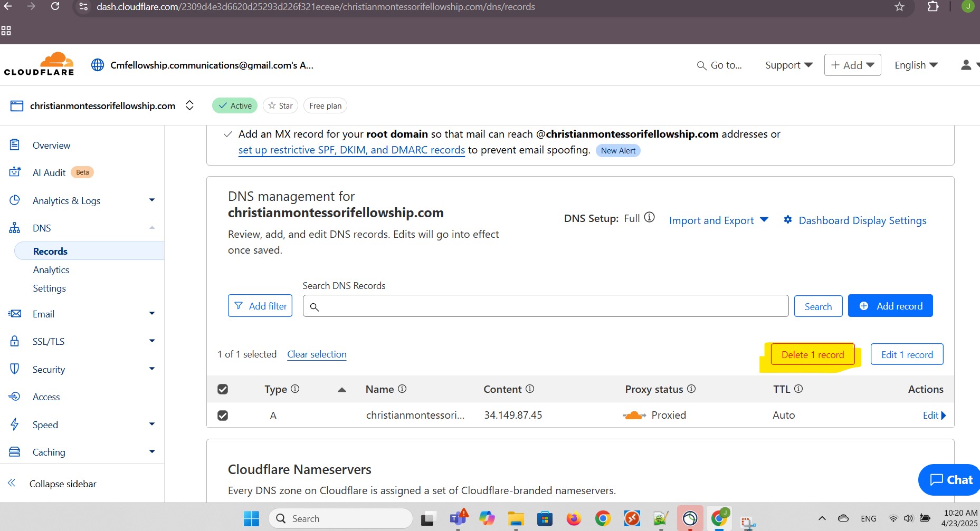Click the Type column info icon
The image size is (980, 531).
[295, 389]
